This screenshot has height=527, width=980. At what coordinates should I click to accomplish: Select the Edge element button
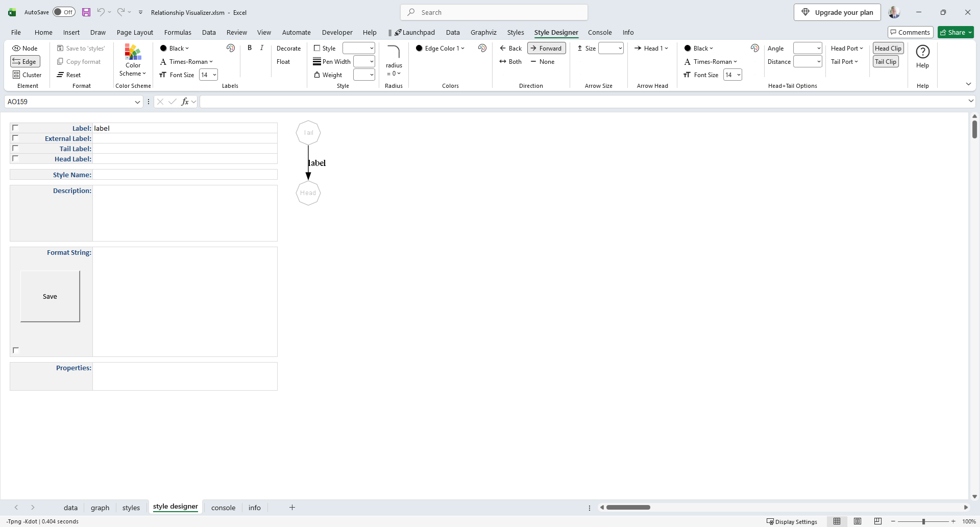(x=25, y=61)
